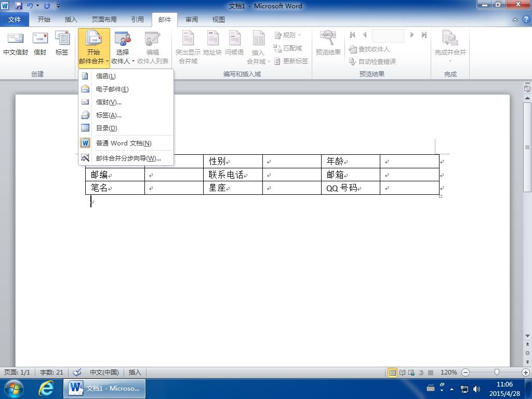Click the 标签 labels button in 创建 group
The image size is (532, 399).
click(x=62, y=44)
